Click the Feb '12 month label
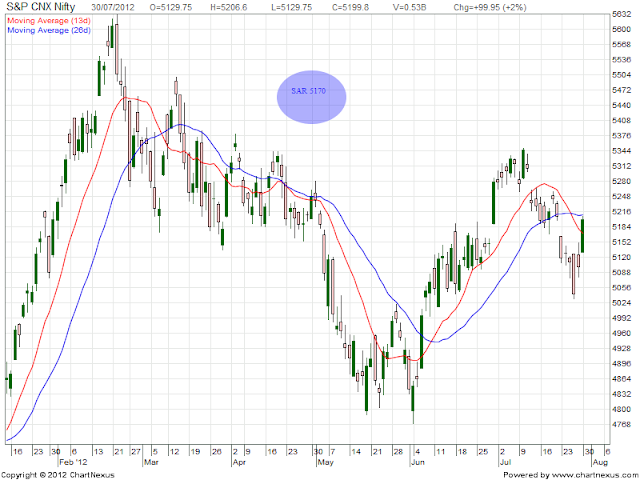This screenshot has width=640, height=480. [x=73, y=462]
